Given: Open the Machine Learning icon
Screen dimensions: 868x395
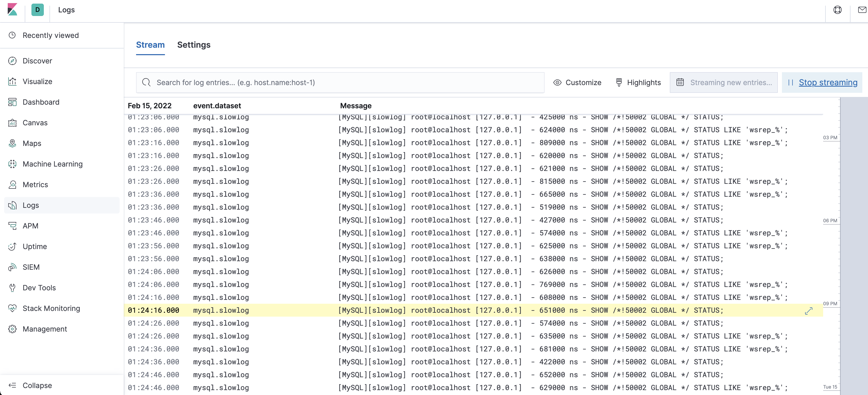Looking at the screenshot, I should coord(12,164).
